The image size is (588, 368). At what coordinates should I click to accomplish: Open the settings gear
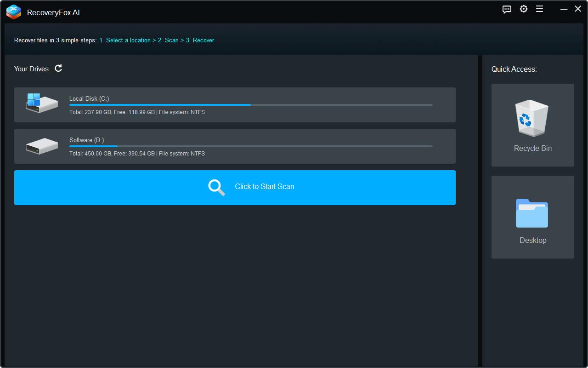click(x=524, y=9)
